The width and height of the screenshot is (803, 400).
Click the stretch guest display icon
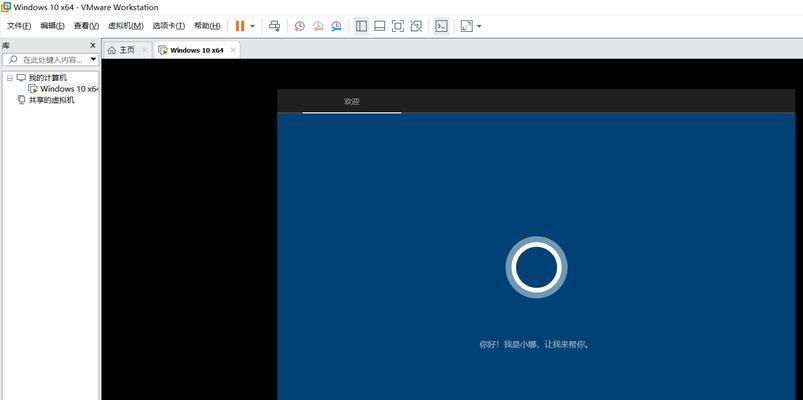pos(467,26)
